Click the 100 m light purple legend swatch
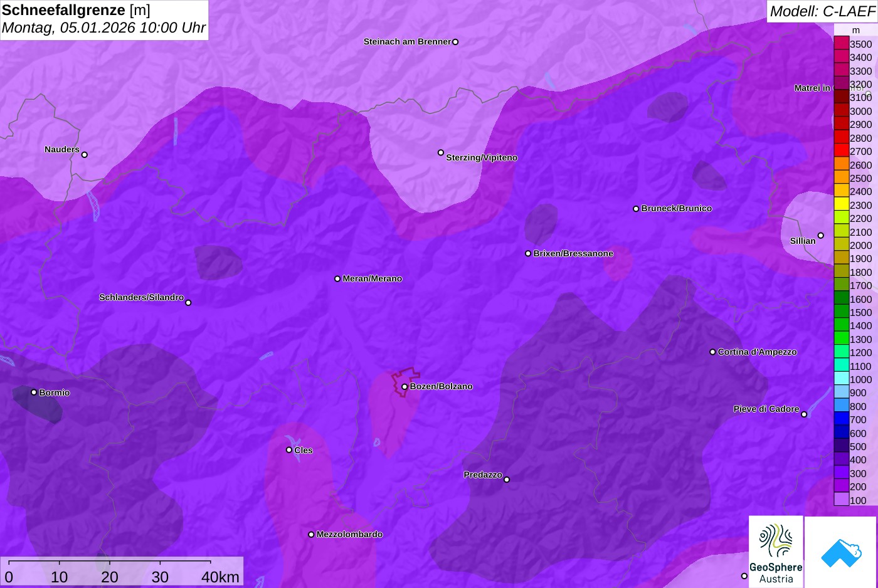 point(841,499)
